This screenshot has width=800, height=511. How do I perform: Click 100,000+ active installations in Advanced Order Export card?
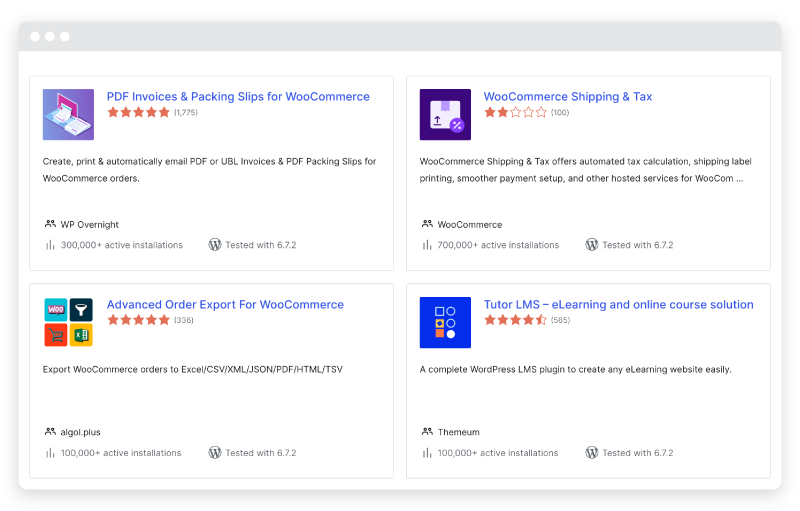tap(121, 453)
